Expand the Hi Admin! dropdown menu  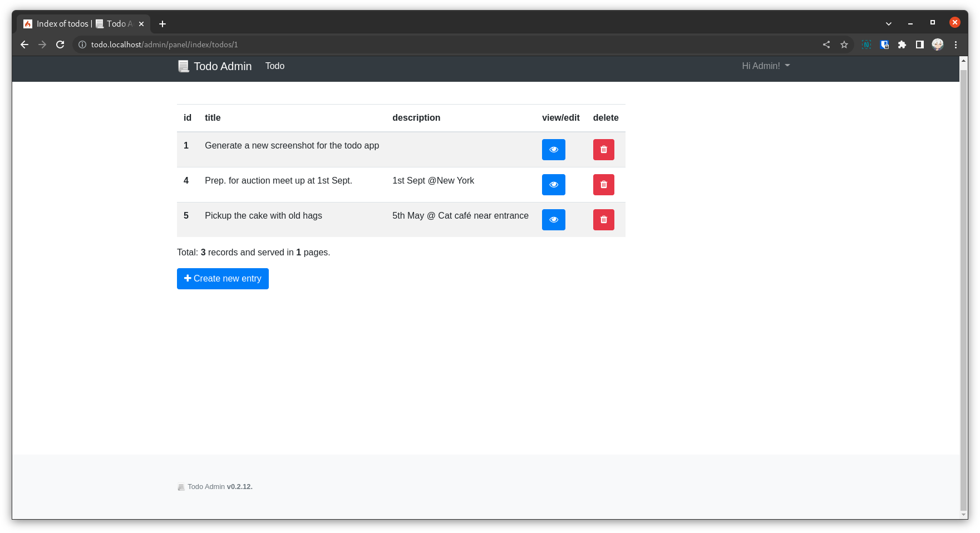[x=766, y=66]
